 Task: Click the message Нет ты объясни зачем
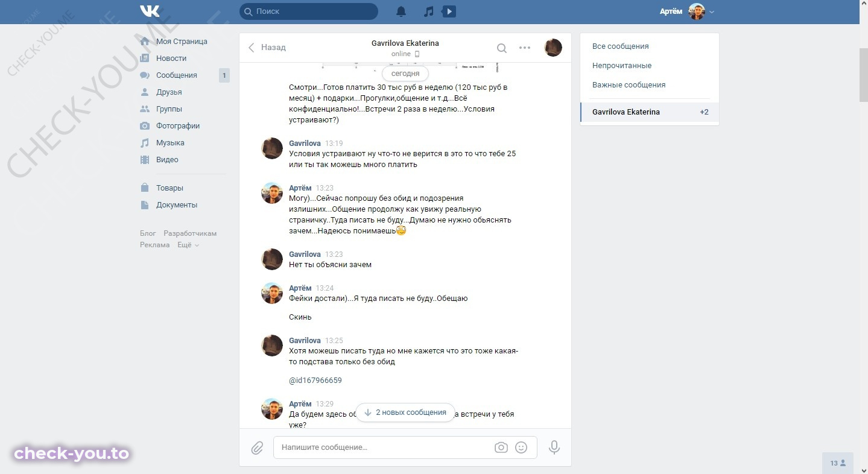pos(330,265)
